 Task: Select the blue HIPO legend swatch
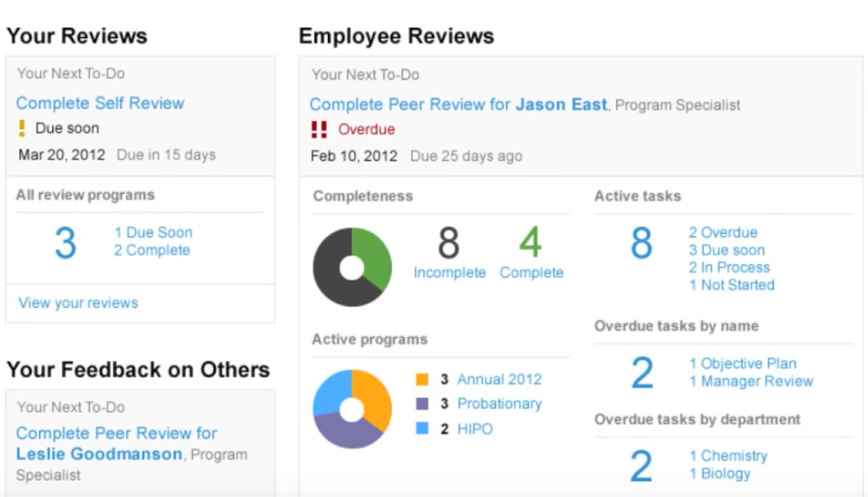click(x=422, y=429)
